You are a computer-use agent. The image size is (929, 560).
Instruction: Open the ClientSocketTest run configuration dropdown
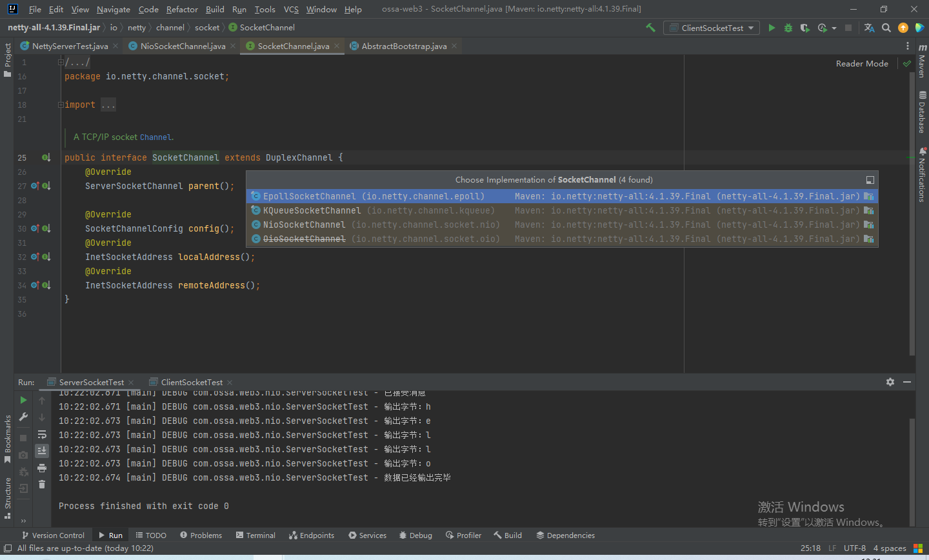(712, 28)
